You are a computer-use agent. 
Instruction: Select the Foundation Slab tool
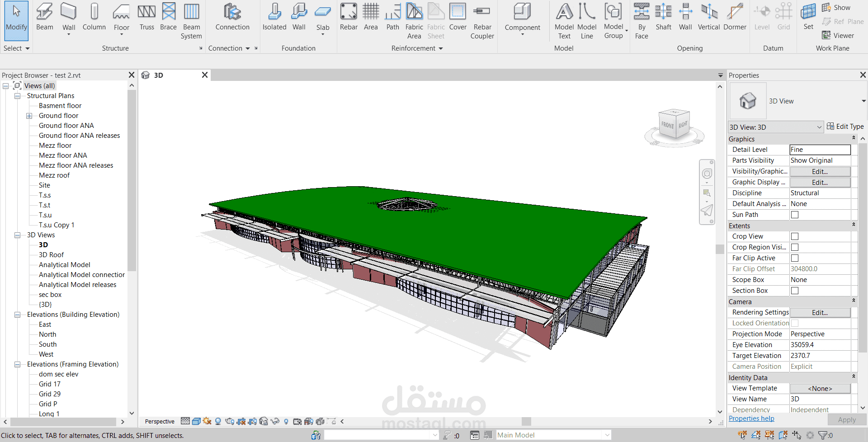coord(323,18)
